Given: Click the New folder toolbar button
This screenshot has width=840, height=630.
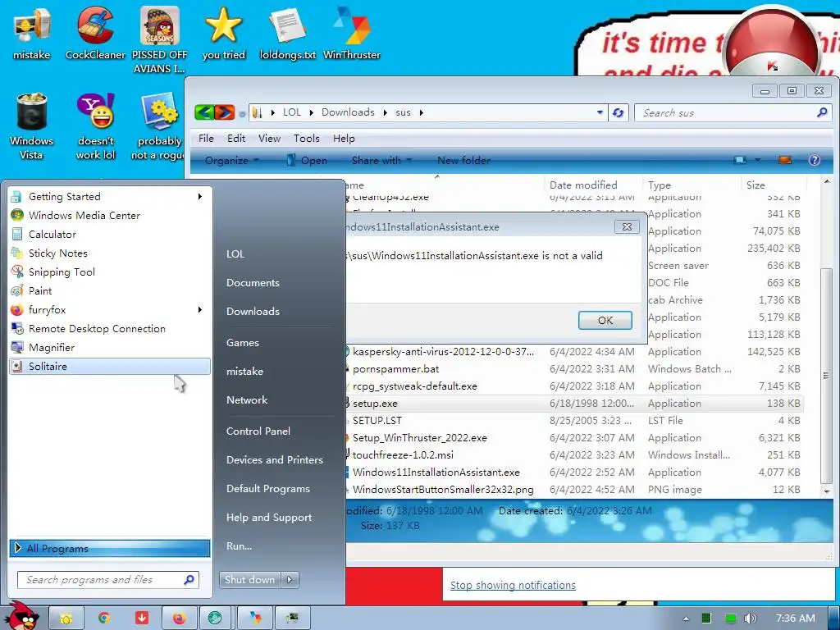Looking at the screenshot, I should tap(463, 160).
